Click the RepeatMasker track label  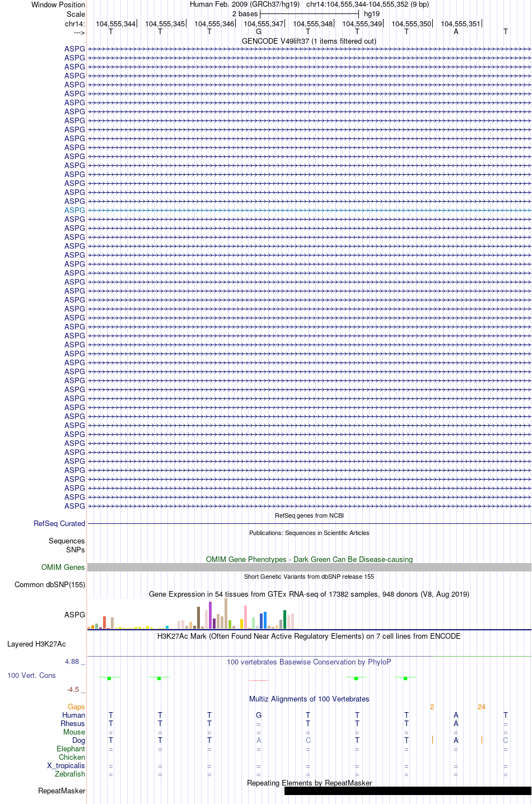click(62, 791)
